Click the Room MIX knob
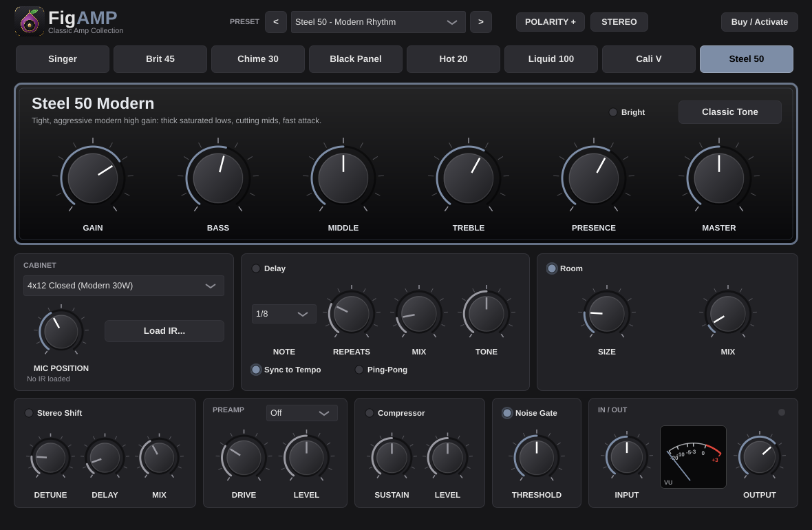This screenshot has height=530, width=812. pos(728,313)
